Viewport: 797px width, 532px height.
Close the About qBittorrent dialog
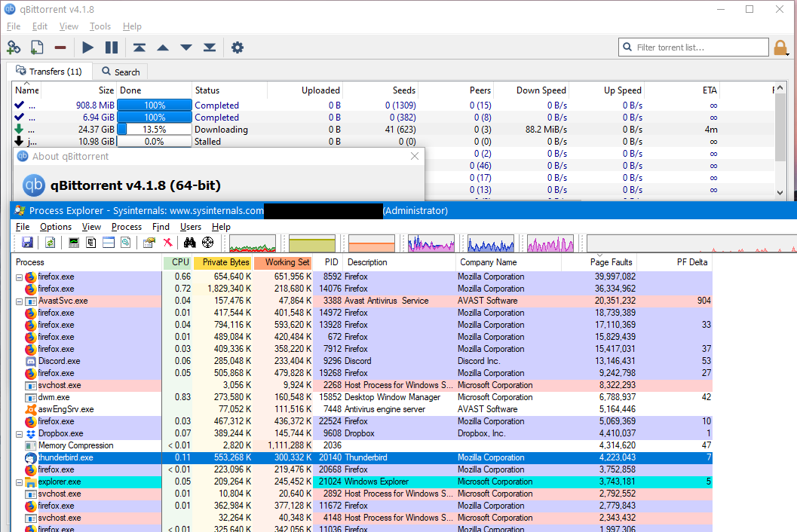coord(415,156)
